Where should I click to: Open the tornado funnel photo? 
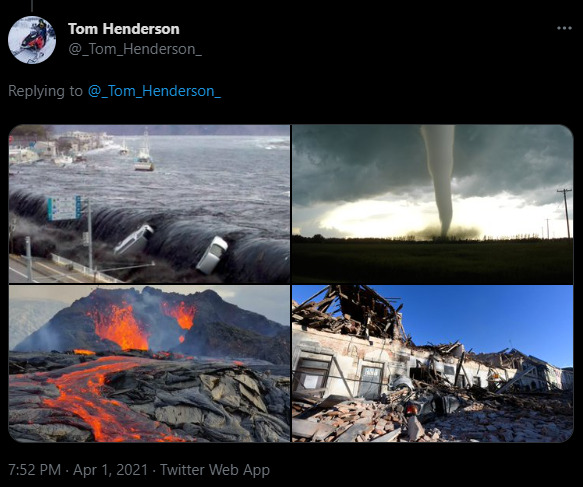click(x=432, y=204)
